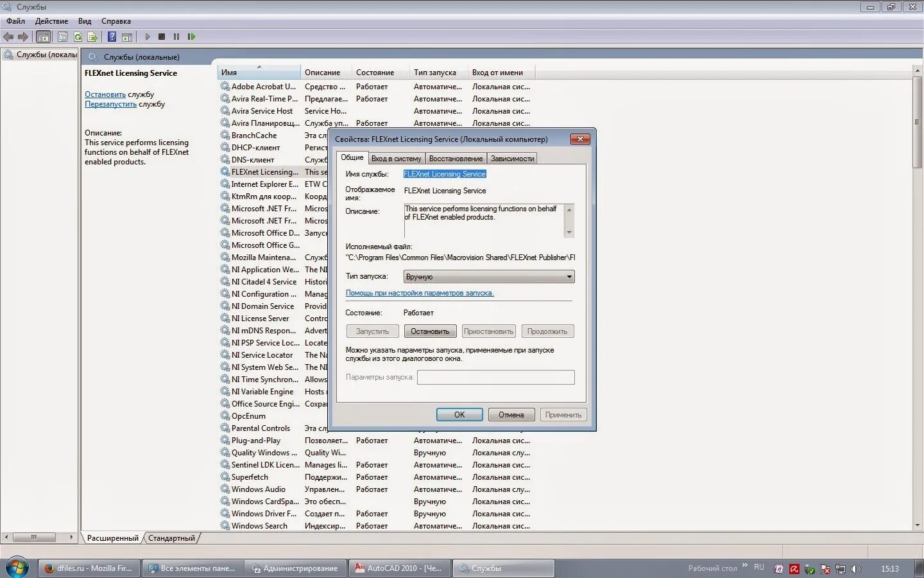Image resolution: width=924 pixels, height=578 pixels.
Task: Click the gear icon of Adobe Acrobat service
Action: click(x=225, y=86)
